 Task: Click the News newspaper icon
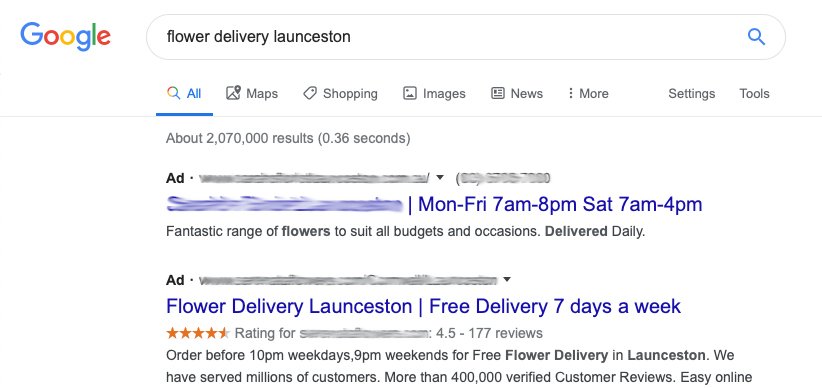pos(497,93)
